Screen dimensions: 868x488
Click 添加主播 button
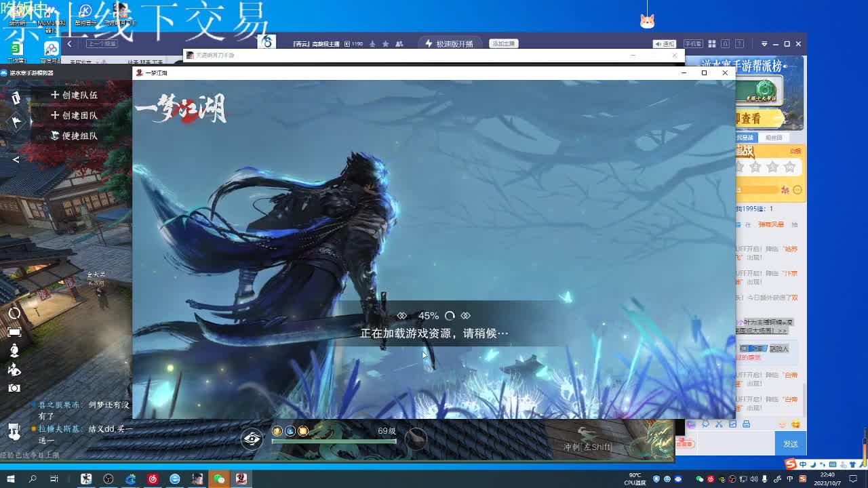503,43
